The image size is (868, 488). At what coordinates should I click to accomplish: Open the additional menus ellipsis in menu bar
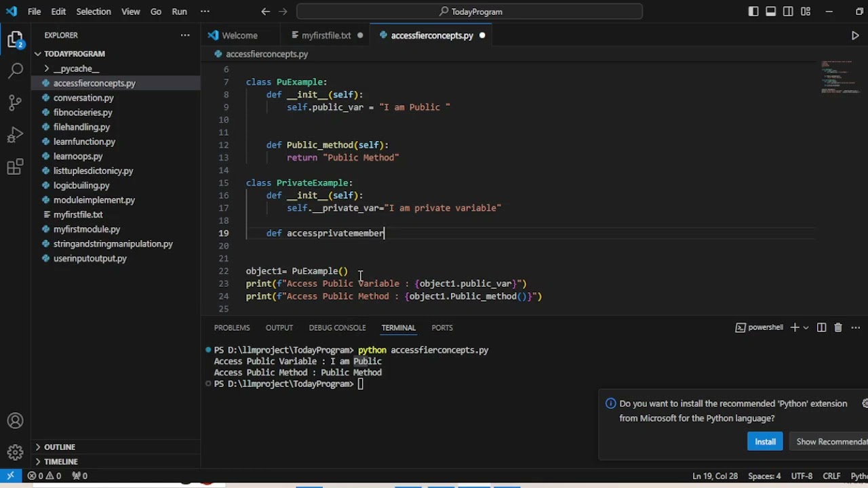(205, 12)
